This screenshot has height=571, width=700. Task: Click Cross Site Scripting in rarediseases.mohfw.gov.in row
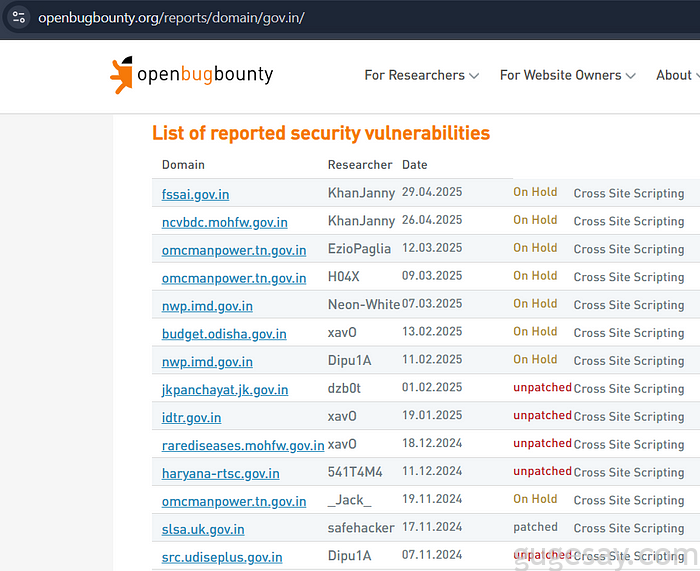click(629, 444)
